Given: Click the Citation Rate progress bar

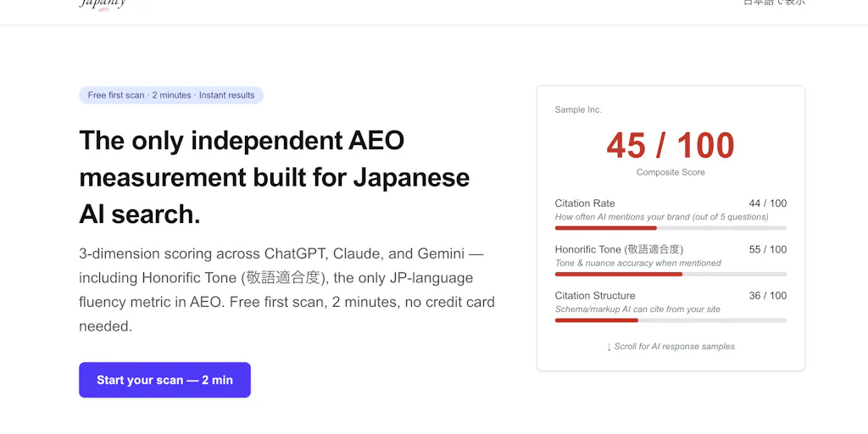Looking at the screenshot, I should (x=670, y=228).
